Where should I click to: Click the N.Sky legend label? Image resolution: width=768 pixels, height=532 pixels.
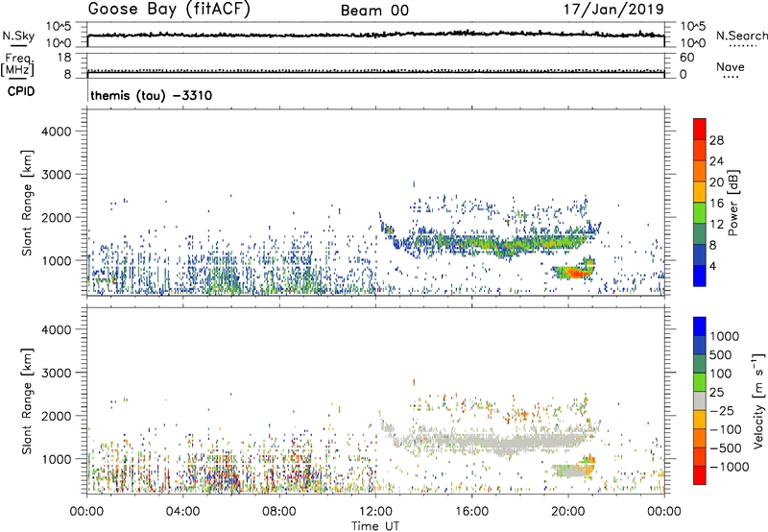tap(18, 36)
